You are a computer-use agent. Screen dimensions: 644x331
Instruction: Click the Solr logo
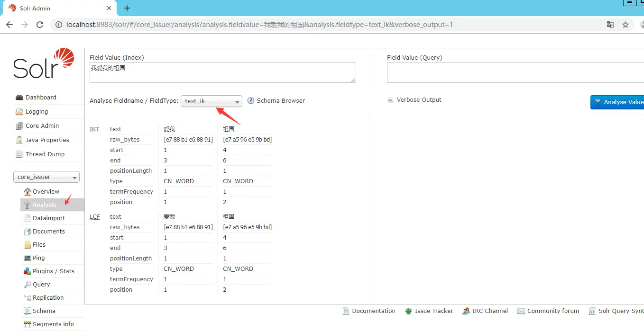pyautogui.click(x=44, y=63)
